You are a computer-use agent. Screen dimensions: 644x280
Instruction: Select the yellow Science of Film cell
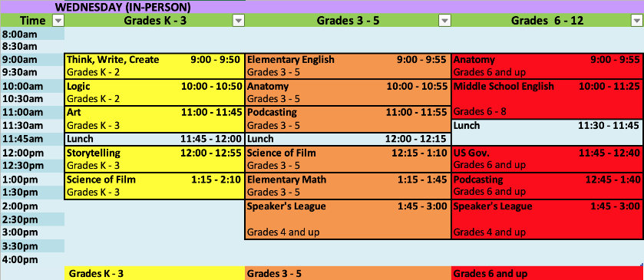(154, 186)
